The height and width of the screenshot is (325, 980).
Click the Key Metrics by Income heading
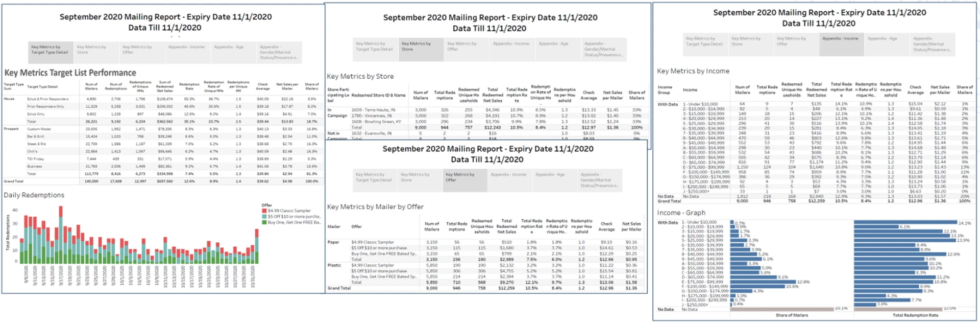693,71
